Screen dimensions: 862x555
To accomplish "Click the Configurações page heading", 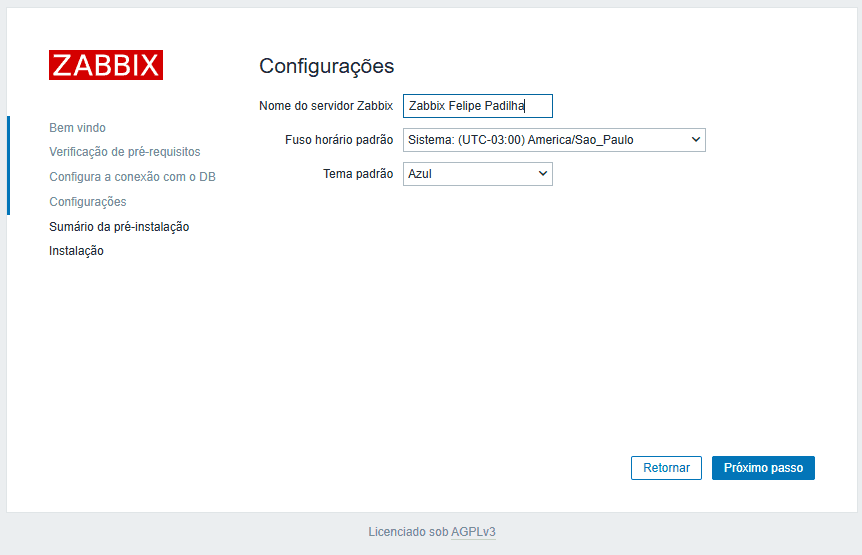I will pyautogui.click(x=327, y=66).
